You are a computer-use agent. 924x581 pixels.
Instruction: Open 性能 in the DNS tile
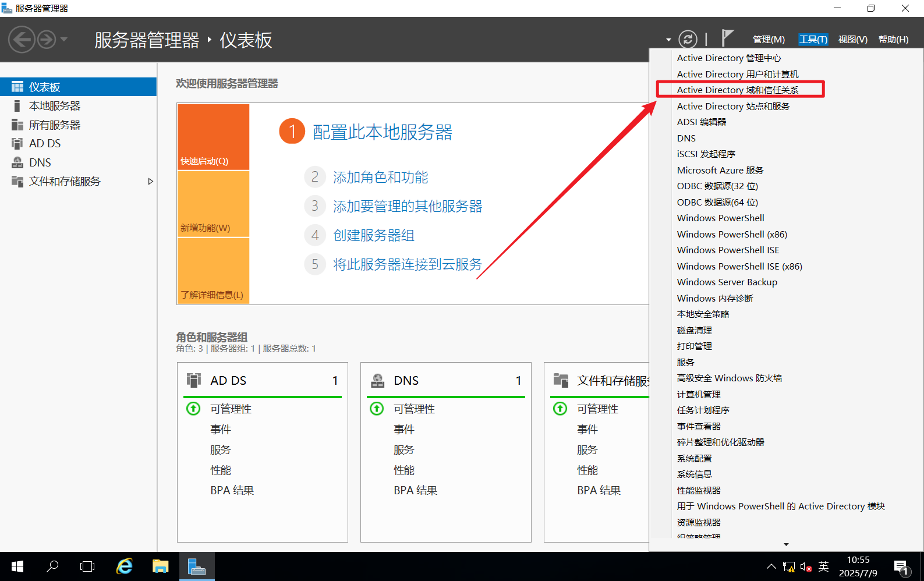pos(404,470)
